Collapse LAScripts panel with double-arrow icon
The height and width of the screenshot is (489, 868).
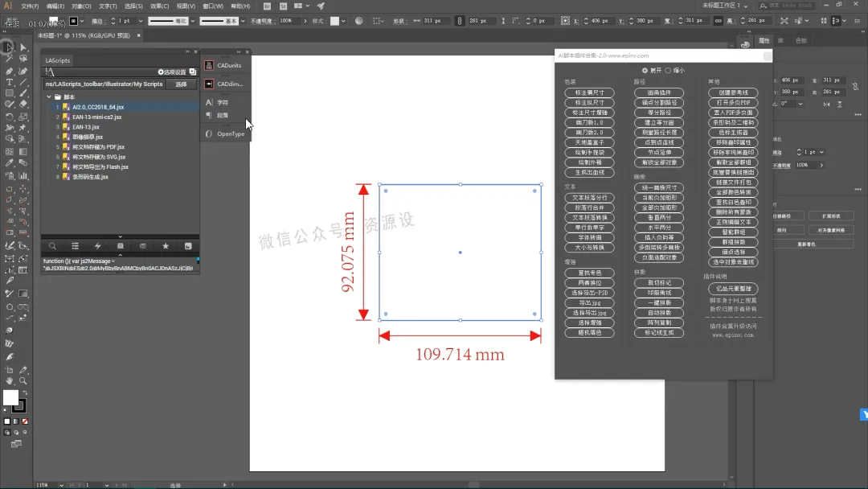(187, 51)
